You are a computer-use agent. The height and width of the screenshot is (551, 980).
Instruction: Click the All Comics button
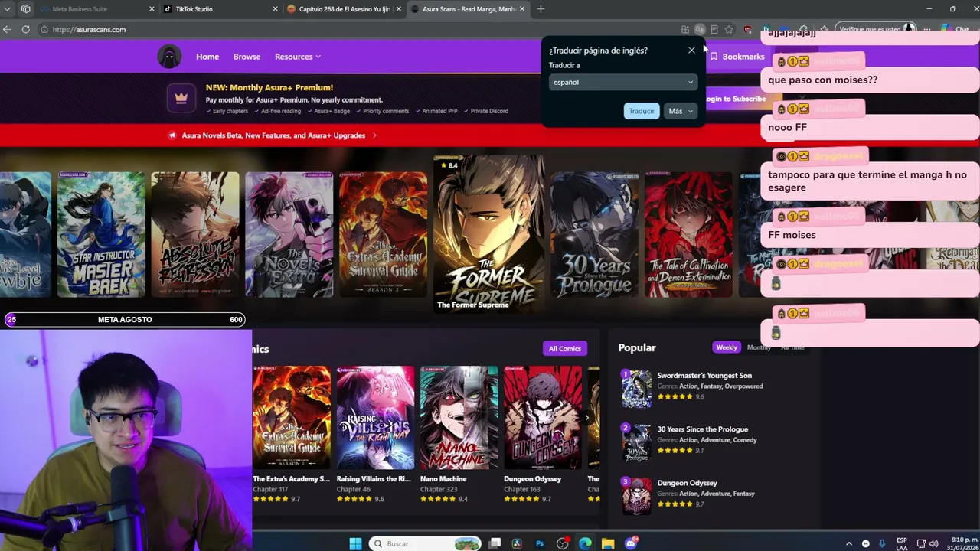(x=564, y=349)
